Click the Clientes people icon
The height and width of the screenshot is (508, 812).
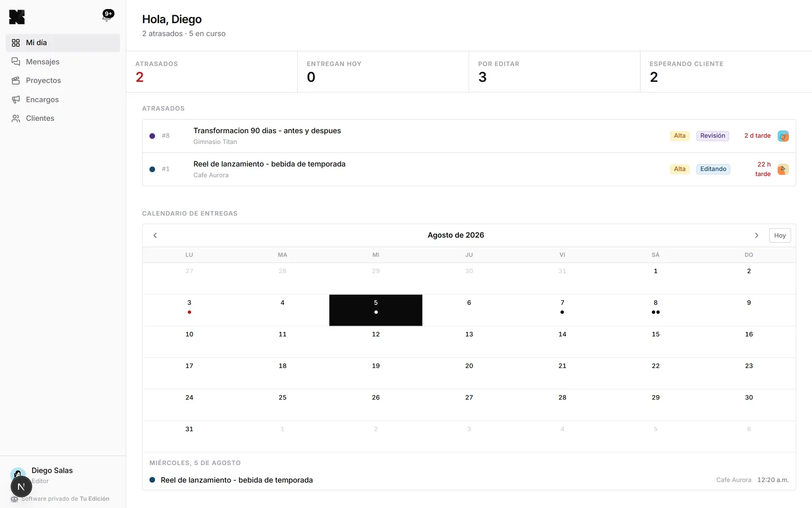(16, 119)
